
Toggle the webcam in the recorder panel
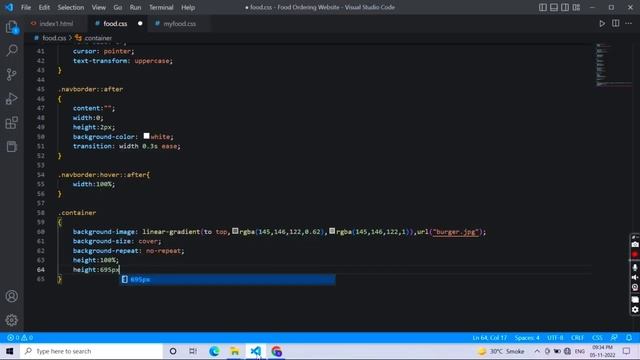pyautogui.click(x=635, y=288)
